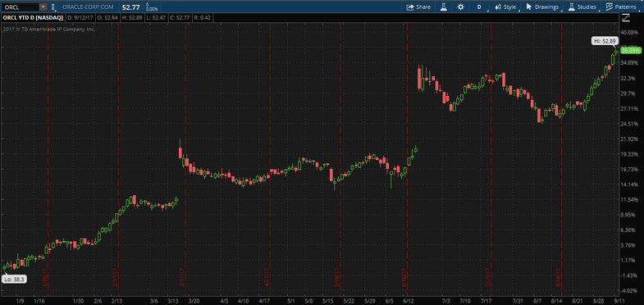Open the Style menu

[x=505, y=7]
